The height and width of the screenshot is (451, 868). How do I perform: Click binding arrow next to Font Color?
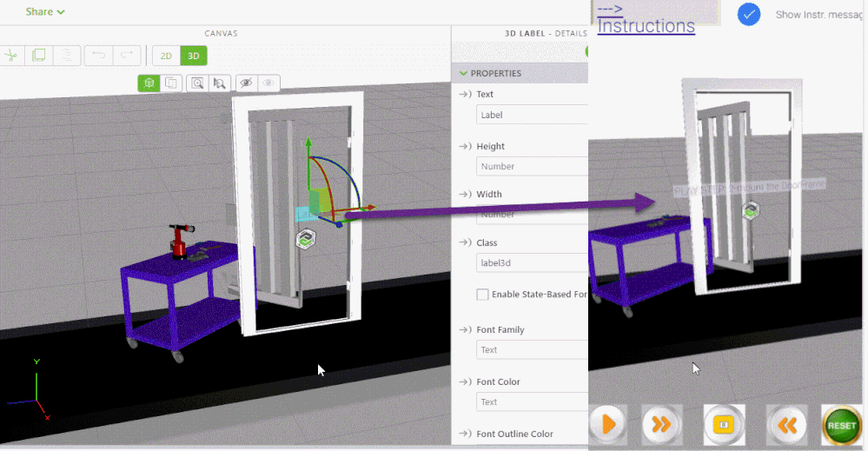465,381
